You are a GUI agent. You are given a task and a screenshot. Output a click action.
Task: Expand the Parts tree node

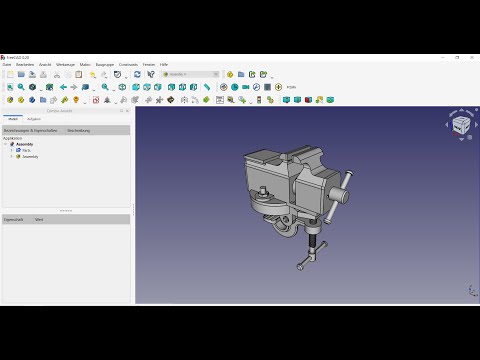point(12,150)
